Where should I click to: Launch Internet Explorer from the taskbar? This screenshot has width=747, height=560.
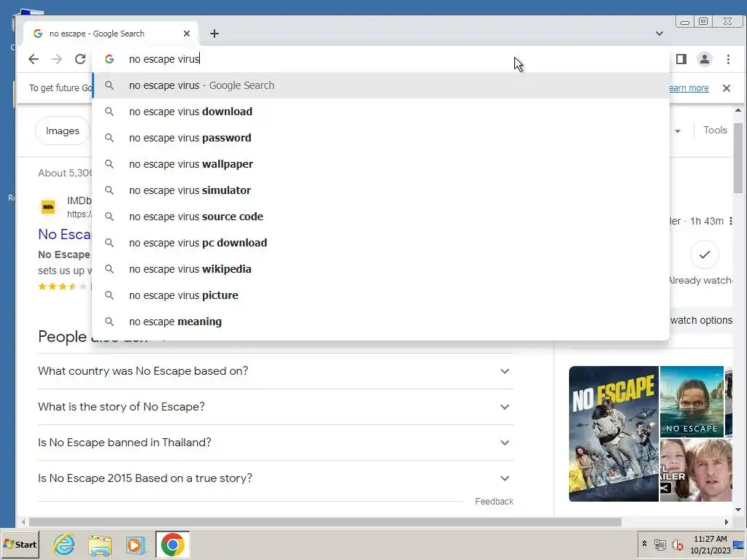[64, 545]
